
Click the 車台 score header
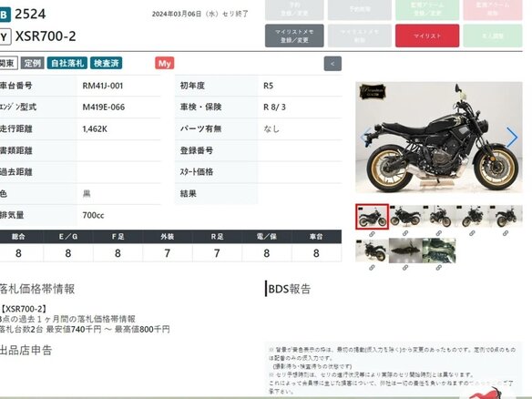[x=316, y=237]
